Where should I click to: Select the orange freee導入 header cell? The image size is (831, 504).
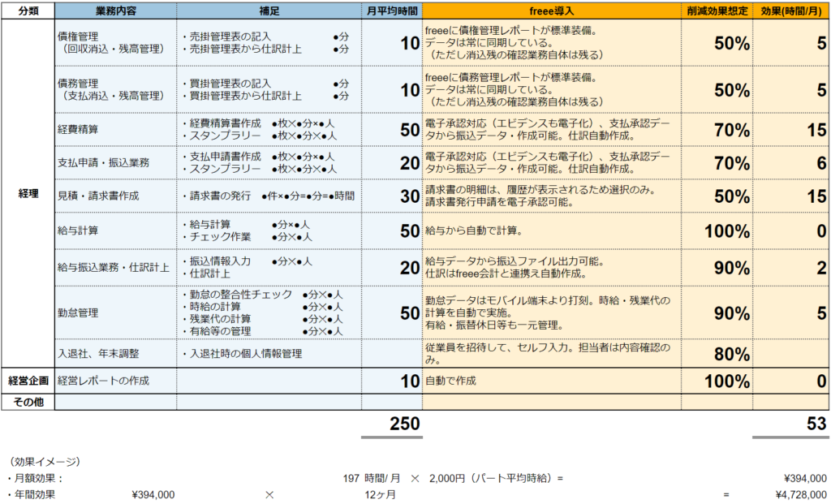tap(551, 11)
